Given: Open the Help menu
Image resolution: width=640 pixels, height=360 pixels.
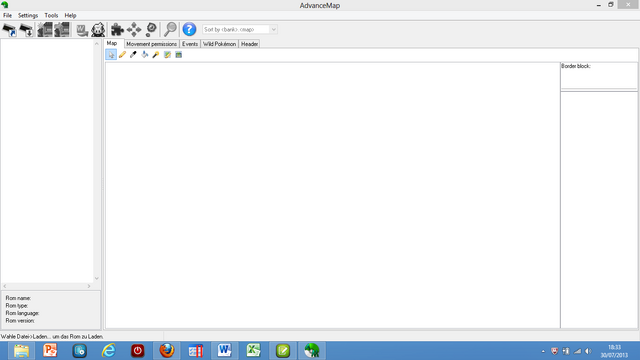Looking at the screenshot, I should [70, 15].
